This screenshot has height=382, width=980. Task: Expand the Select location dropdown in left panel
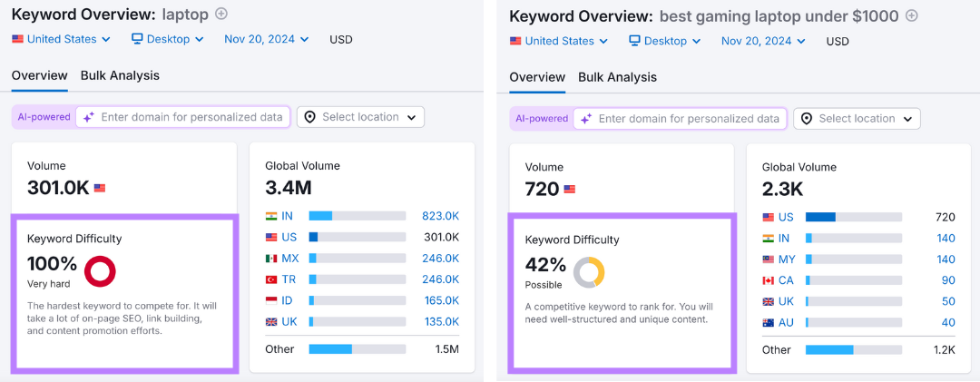(360, 117)
